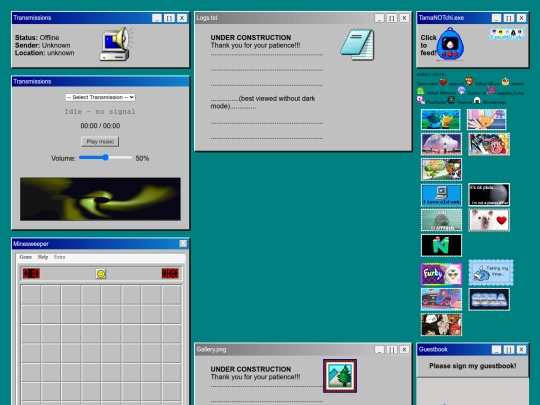Image resolution: width=540 pixels, height=405 pixels.
Task: Click the green slime shout-out icon
Action: click(420, 91)
